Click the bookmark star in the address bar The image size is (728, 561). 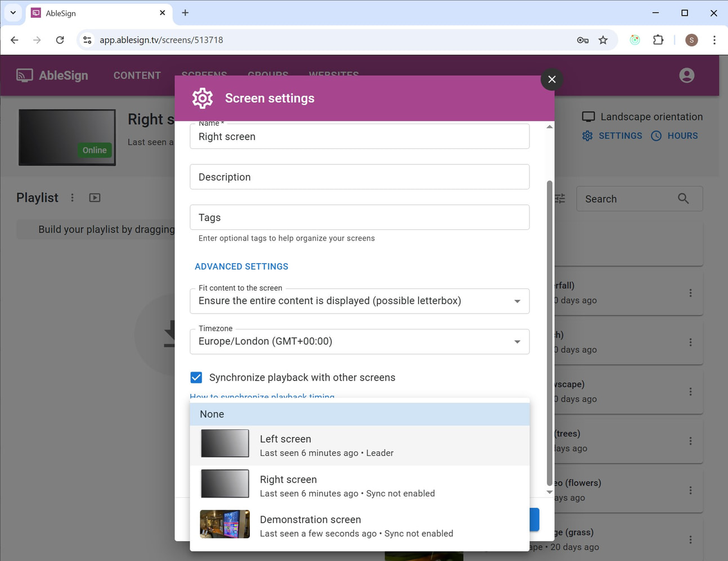603,40
